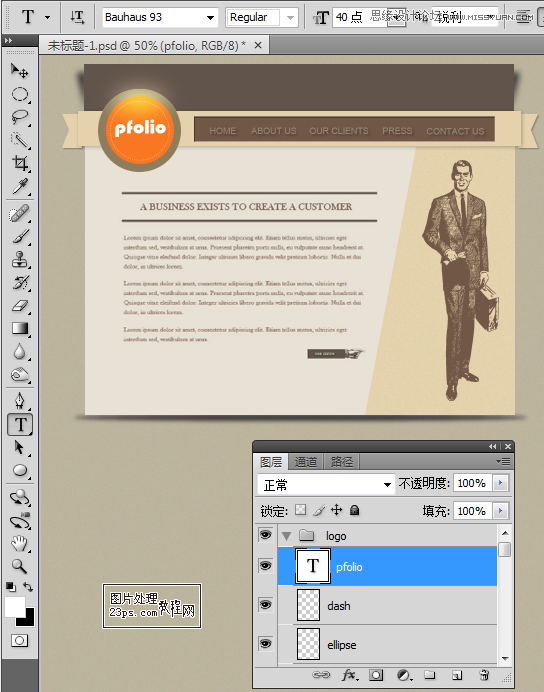Switch to the Channels tab
Image resolution: width=544 pixels, height=692 pixels.
pyautogui.click(x=306, y=462)
